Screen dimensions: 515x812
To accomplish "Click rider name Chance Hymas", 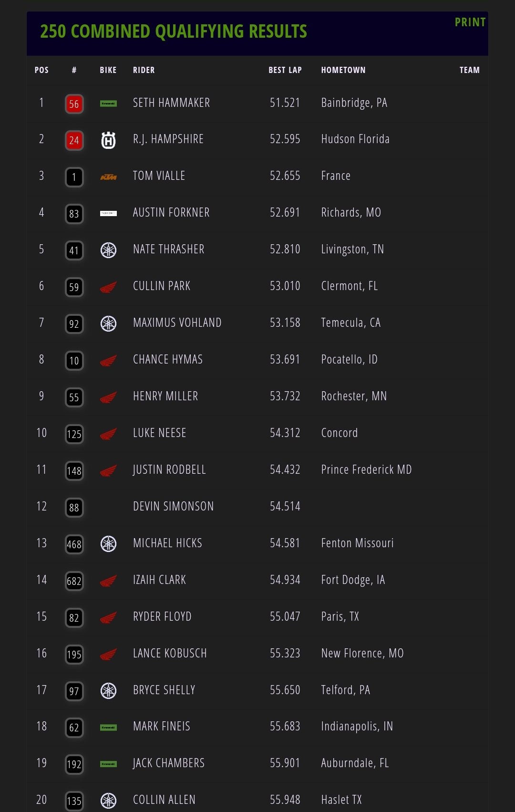I will pos(168,360).
